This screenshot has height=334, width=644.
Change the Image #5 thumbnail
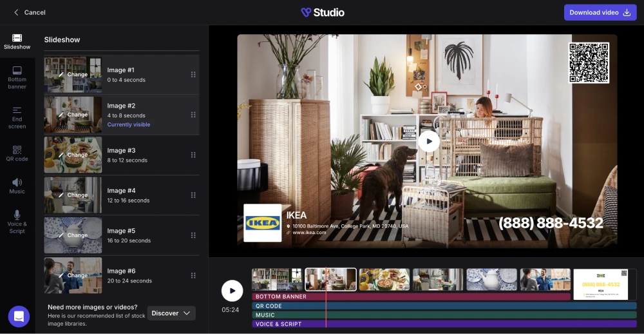point(73,235)
